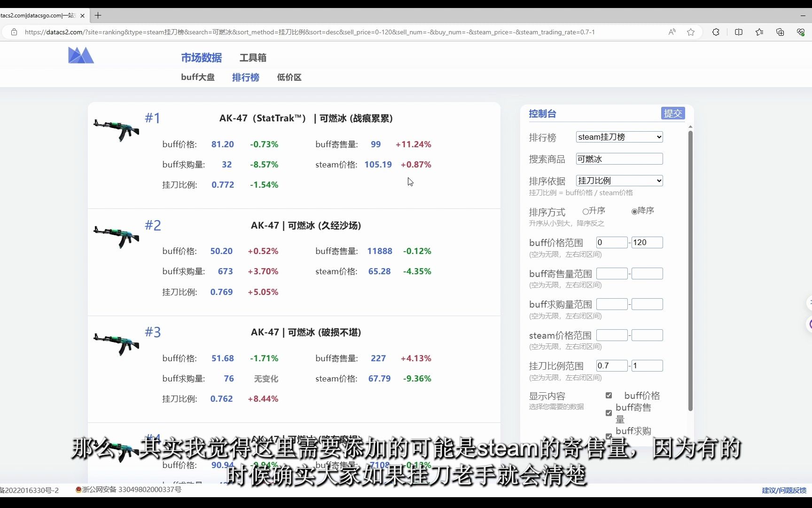Open 市场数据 main menu
Screen dimensions: 812x508
click(x=201, y=57)
